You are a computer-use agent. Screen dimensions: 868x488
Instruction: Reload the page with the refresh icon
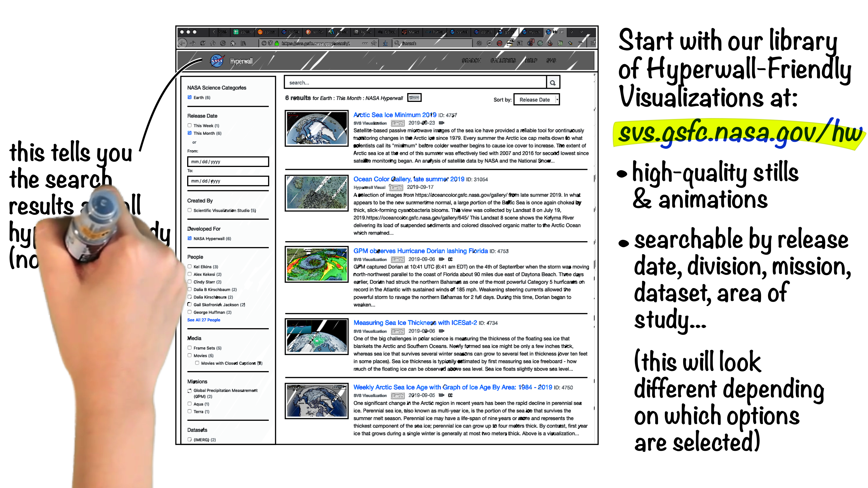click(203, 43)
